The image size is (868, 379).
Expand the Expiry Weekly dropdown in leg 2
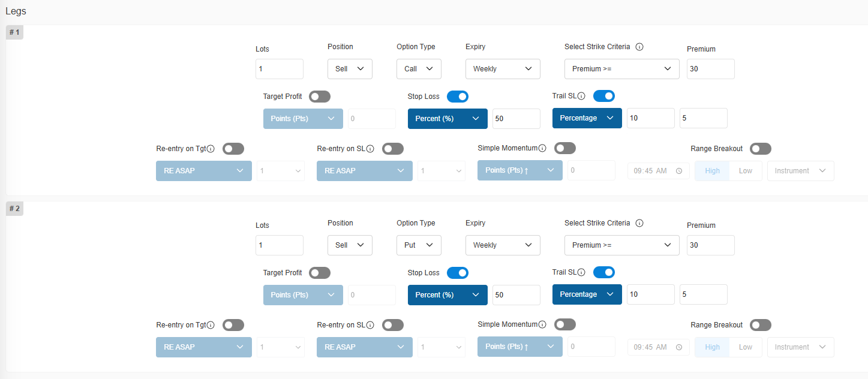point(503,245)
